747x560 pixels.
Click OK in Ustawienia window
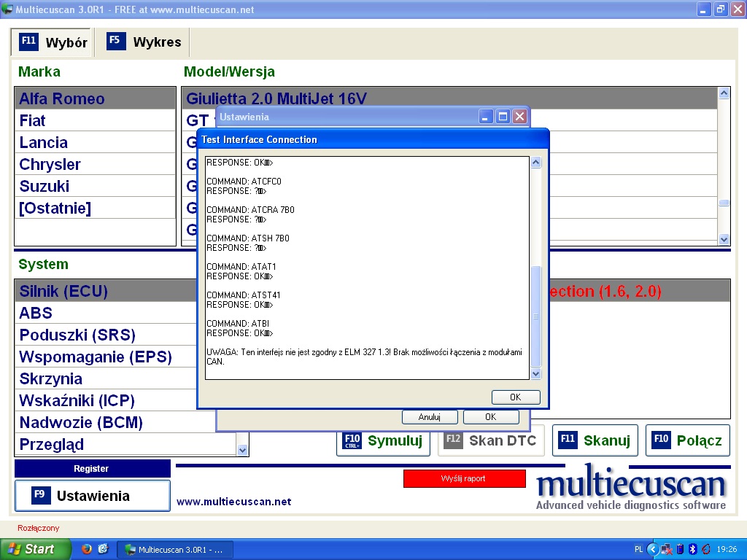pos(491,417)
